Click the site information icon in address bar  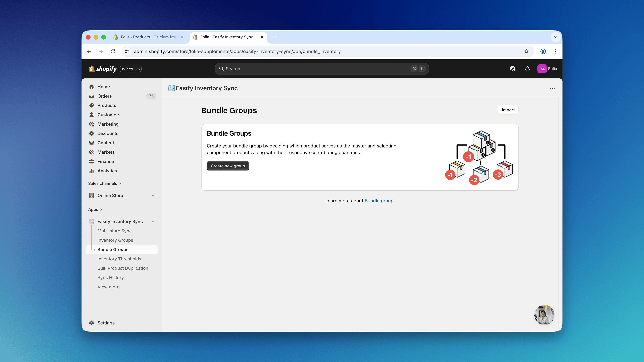click(127, 51)
